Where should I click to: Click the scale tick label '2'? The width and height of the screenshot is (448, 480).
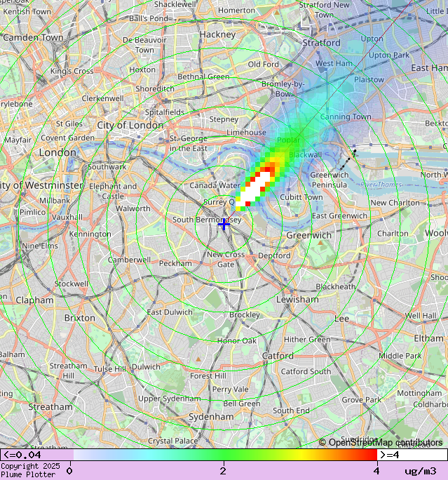[223, 471]
